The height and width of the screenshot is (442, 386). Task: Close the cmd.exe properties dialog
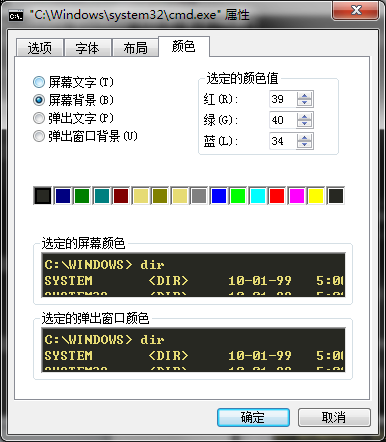tap(355, 10)
